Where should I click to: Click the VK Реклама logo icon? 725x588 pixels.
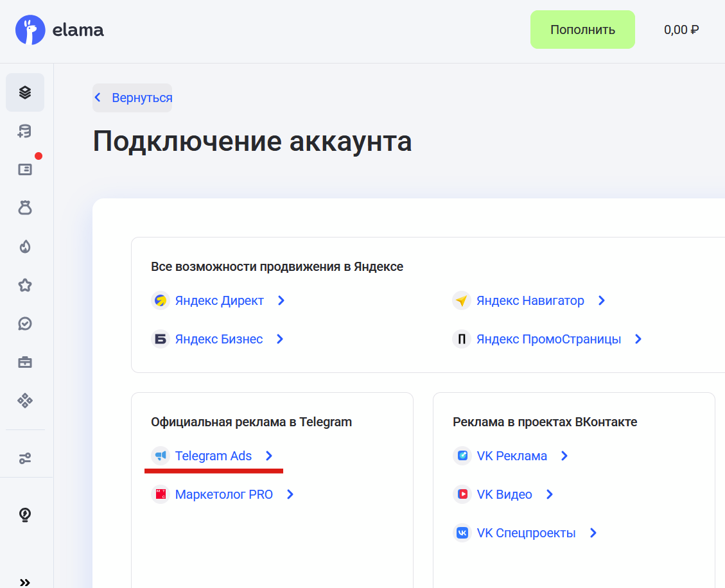(x=462, y=456)
